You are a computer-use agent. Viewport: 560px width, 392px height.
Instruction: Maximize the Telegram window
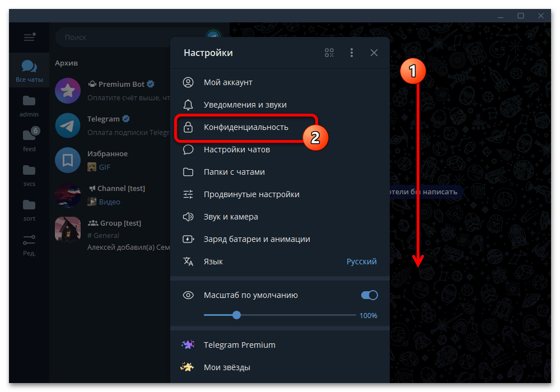[x=521, y=16]
